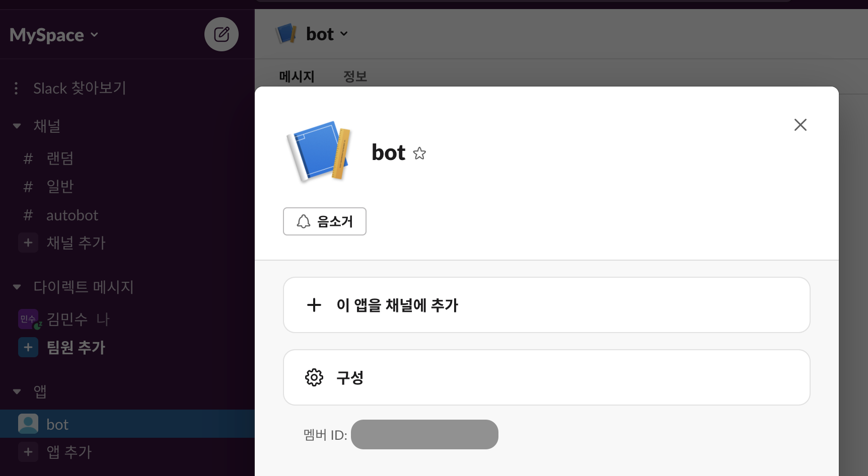The image size is (868, 476).
Task: Click 이 앱을 채널에 추가
Action: [x=547, y=305]
